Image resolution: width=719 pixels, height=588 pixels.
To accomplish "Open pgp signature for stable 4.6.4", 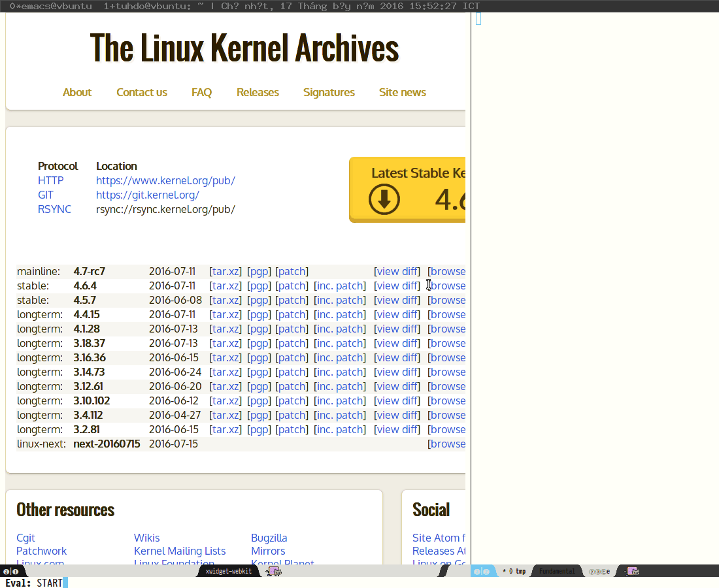I will [x=259, y=286].
